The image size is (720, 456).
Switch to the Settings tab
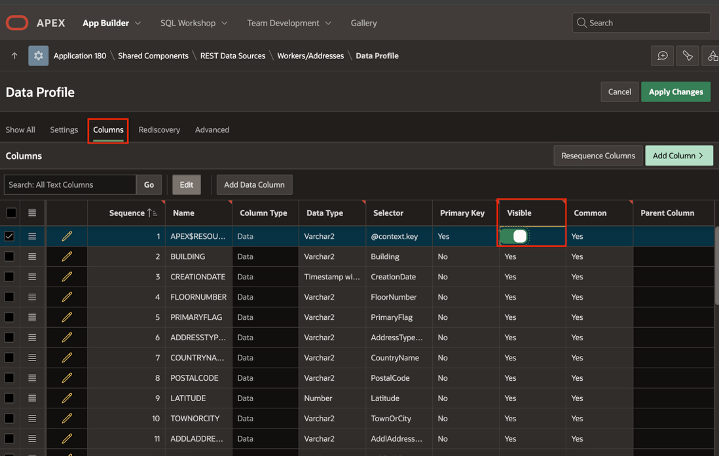[x=64, y=130]
